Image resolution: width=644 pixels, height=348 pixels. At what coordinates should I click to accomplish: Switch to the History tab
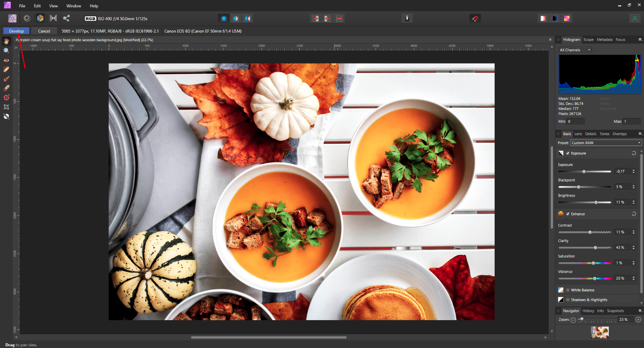[x=588, y=311]
